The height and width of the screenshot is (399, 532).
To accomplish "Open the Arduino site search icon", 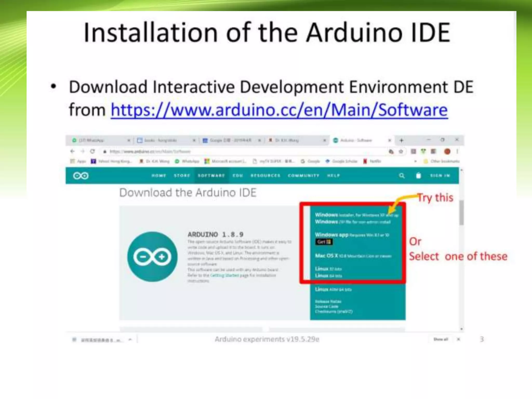I will [402, 176].
